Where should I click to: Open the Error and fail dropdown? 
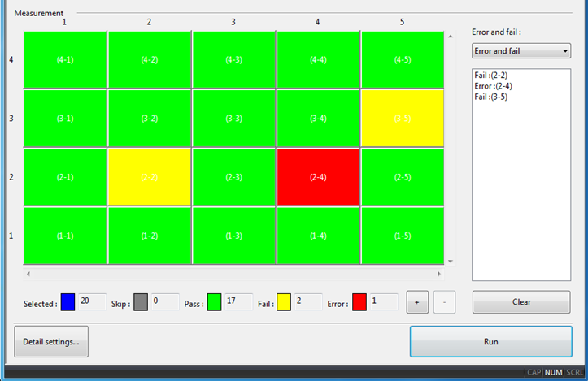[521, 51]
